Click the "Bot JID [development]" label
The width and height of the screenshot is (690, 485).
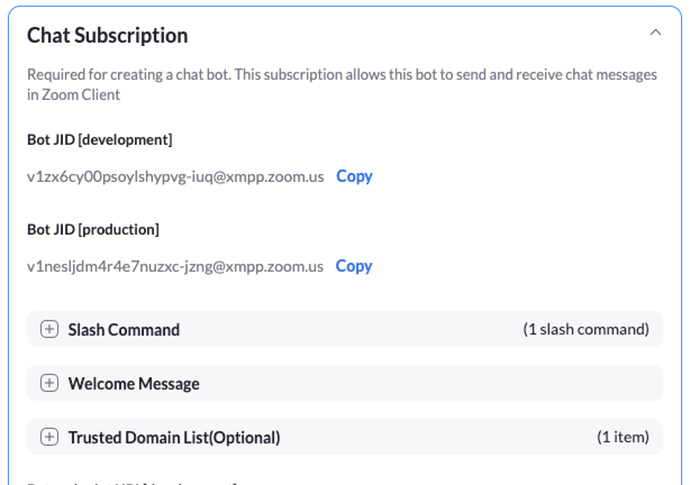(x=99, y=139)
